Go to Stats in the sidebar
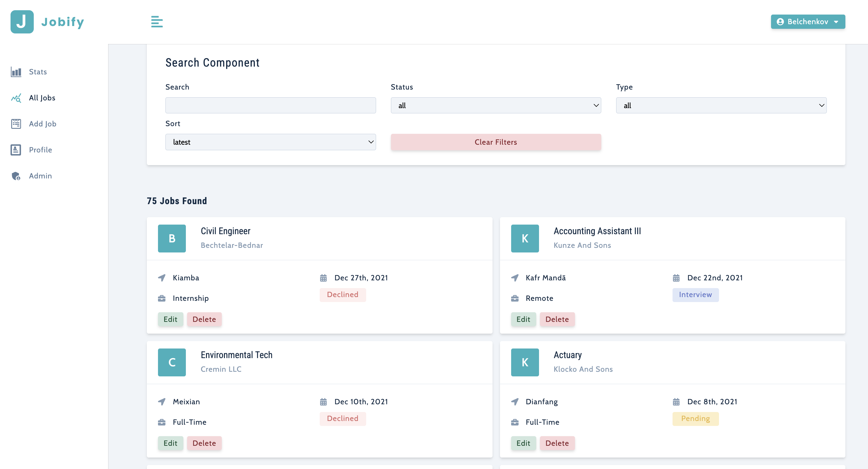Screen dimensions: 868x469 (x=38, y=72)
